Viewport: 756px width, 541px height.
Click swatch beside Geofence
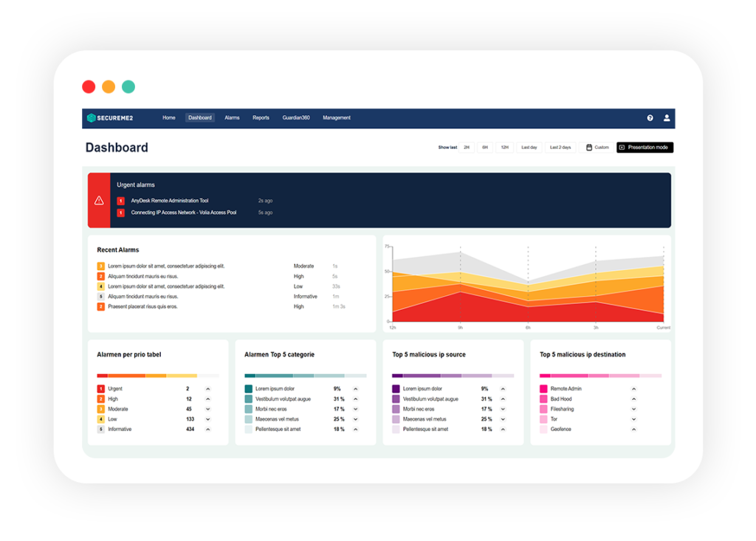pos(543,429)
